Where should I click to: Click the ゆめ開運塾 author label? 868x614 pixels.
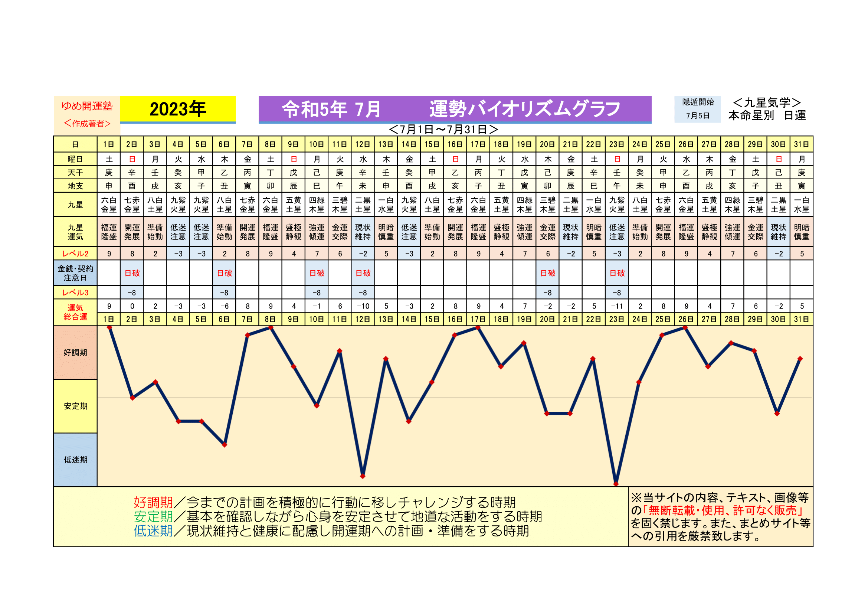(87, 106)
